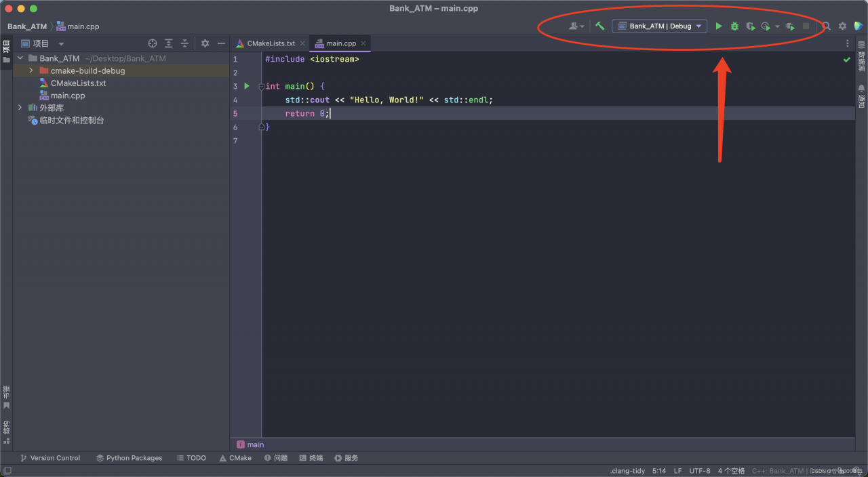Screen dimensions: 868x477
Task: Click the Bank_ATM breadcrumb in navigation bar
Action: tap(27, 26)
